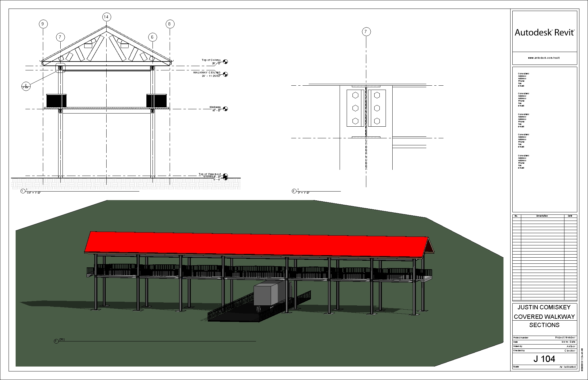
Task: Click the revision schedule Description header
Action: (542, 216)
